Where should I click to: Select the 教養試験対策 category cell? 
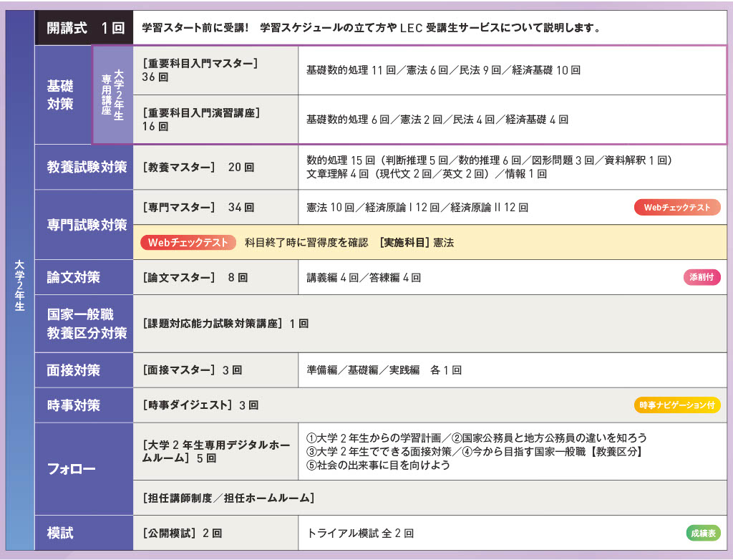(84, 167)
